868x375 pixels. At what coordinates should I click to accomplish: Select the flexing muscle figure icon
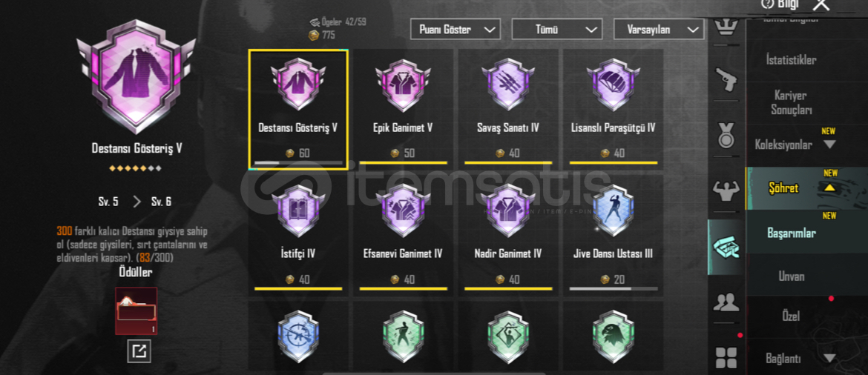point(726,191)
